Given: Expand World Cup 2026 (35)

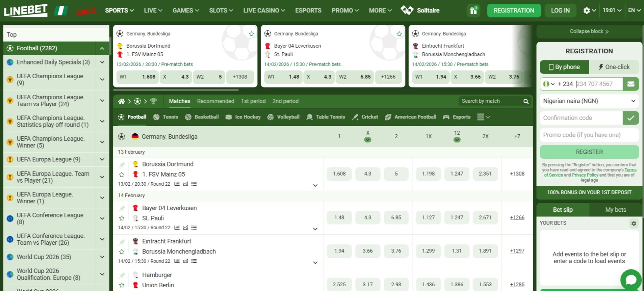Looking at the screenshot, I should 102,257.
